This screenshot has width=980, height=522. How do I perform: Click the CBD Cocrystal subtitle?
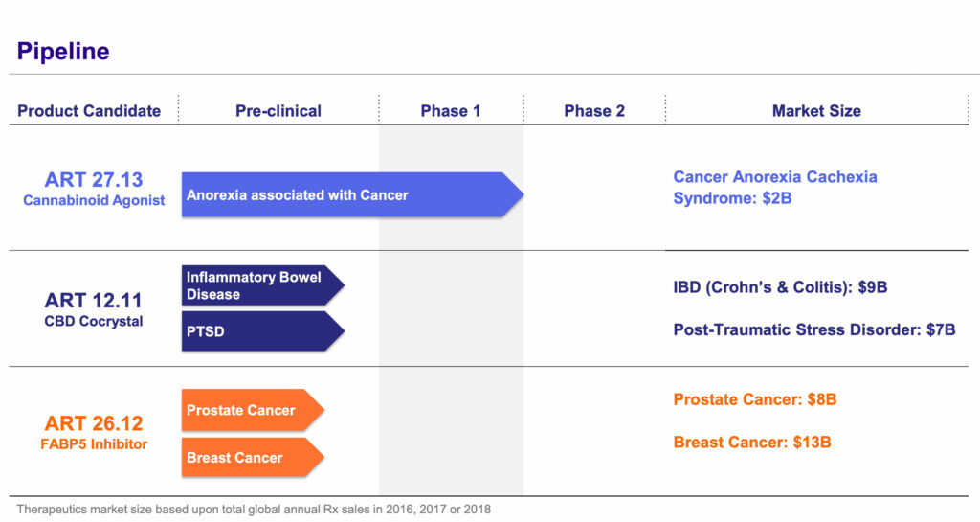point(94,321)
